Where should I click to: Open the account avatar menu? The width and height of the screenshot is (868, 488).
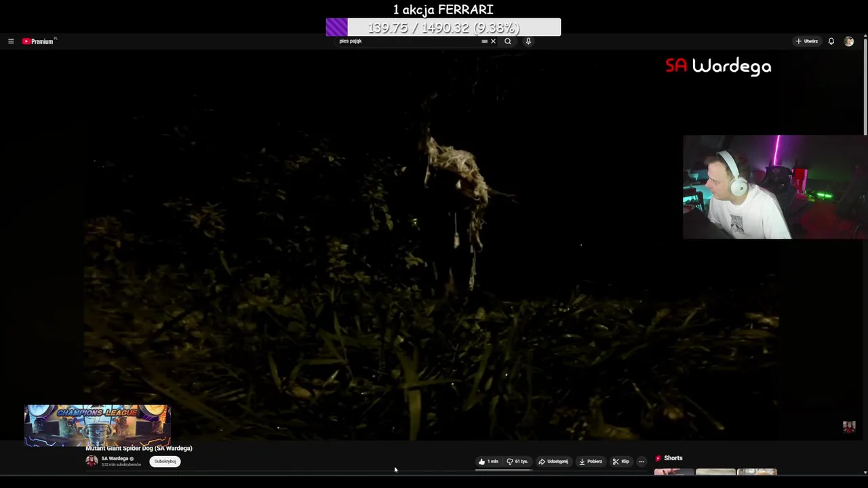[848, 41]
